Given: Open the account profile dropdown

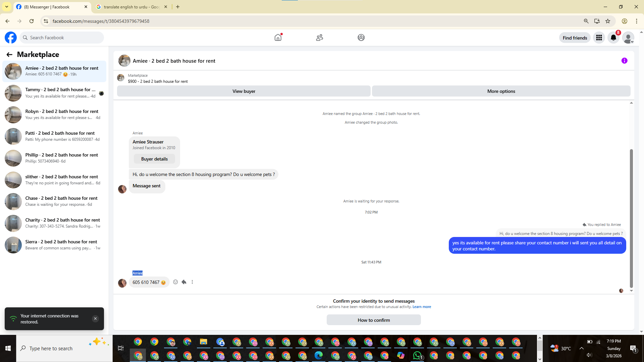Looking at the screenshot, I should coord(628,38).
